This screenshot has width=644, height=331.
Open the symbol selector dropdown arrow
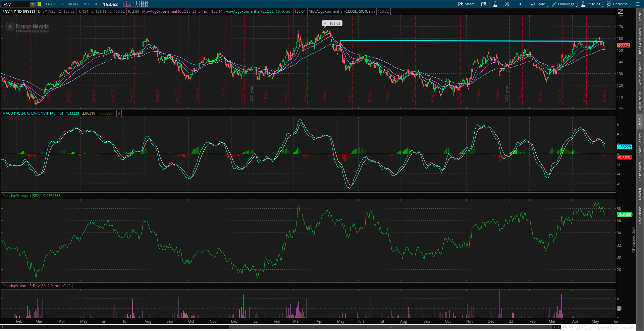tap(33, 4)
